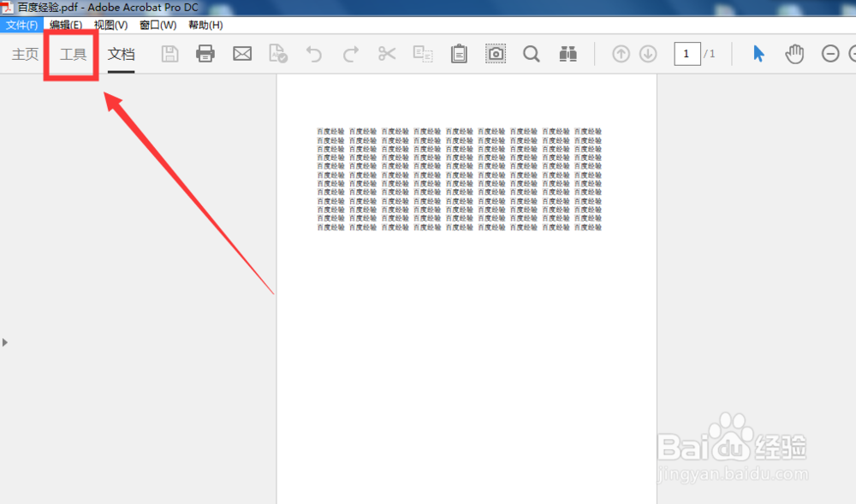This screenshot has width=856, height=504.
Task: Open the 窗口(W) menu
Action: 158,25
